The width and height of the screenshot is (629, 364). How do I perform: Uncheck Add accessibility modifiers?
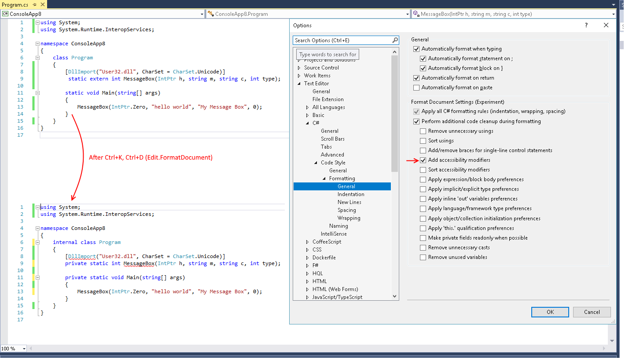tap(423, 160)
